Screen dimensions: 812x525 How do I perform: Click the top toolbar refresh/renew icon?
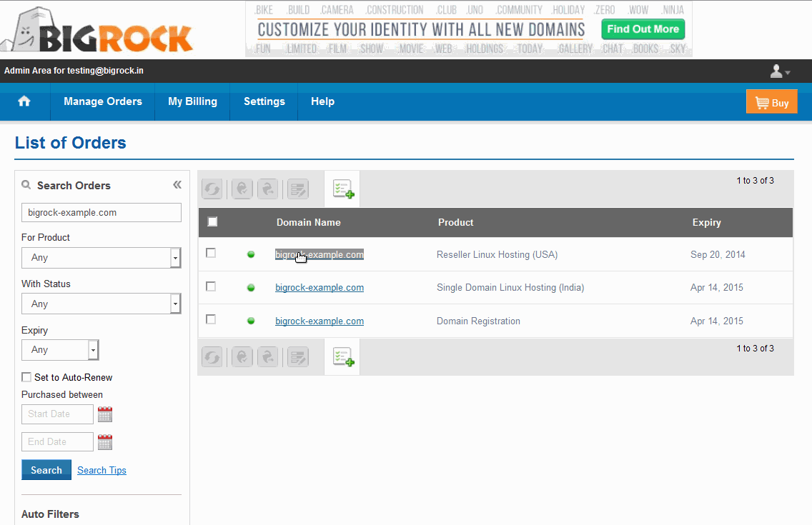tap(212, 189)
